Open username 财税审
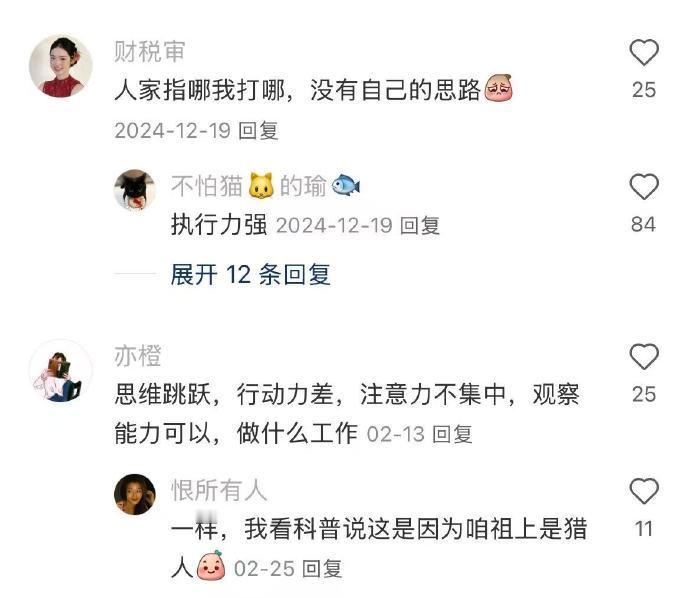The width and height of the screenshot is (690, 598). 149,51
